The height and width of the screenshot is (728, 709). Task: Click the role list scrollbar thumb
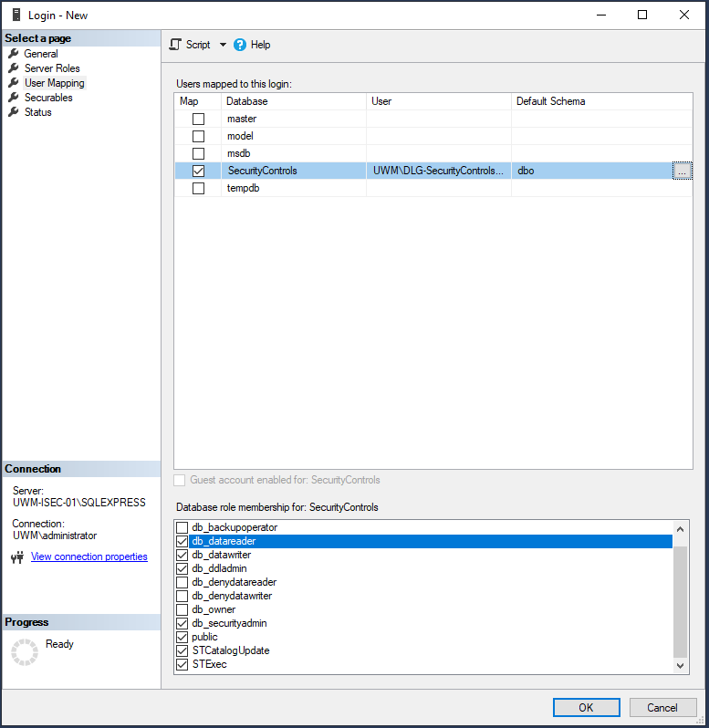680,602
